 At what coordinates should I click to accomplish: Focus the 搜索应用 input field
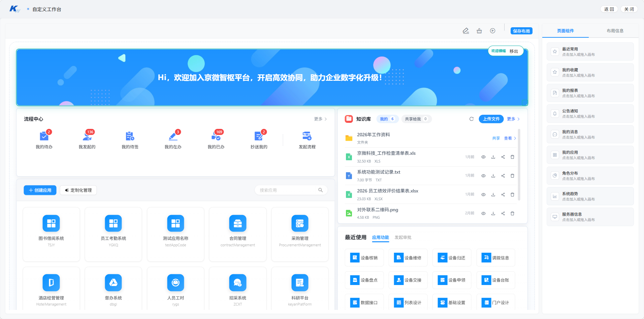291,190
